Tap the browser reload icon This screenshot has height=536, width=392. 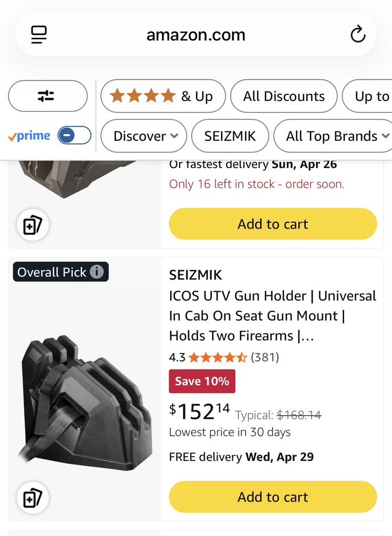pyautogui.click(x=358, y=35)
